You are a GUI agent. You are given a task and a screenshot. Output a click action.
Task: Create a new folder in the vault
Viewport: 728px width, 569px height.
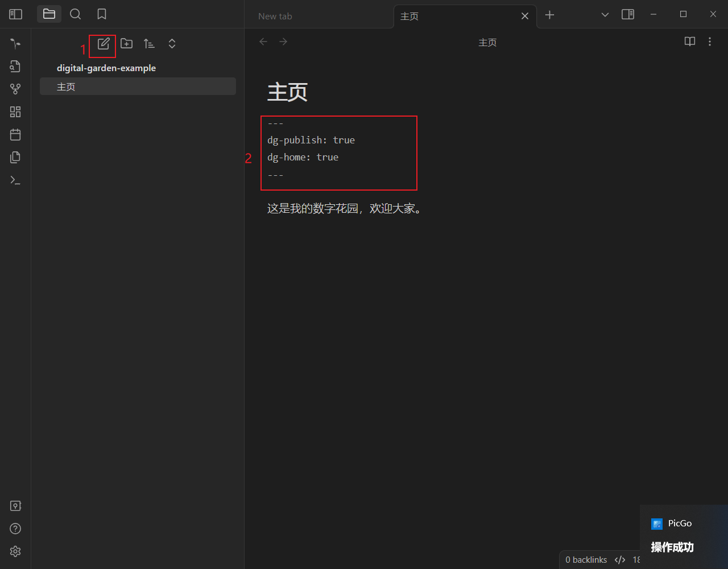pos(126,43)
